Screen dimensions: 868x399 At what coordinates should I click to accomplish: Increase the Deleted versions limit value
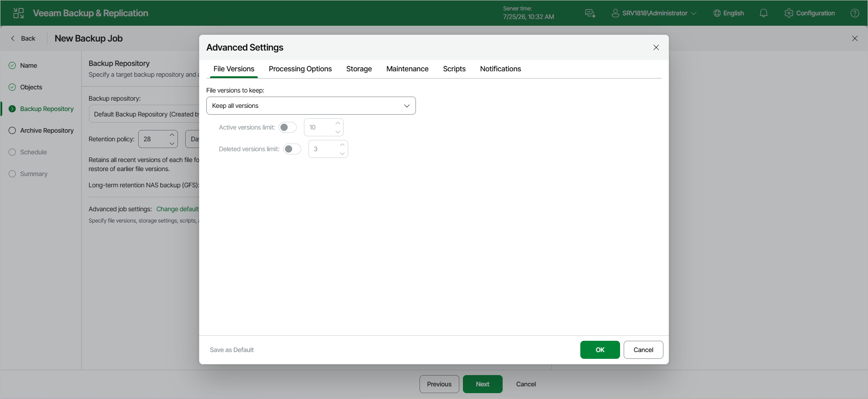pos(342,144)
